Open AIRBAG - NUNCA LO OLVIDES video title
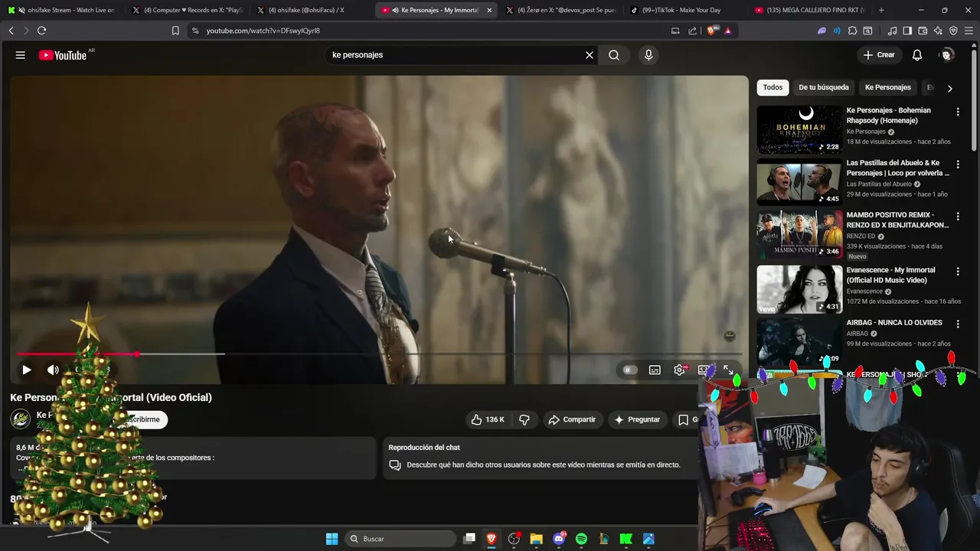Image resolution: width=980 pixels, height=551 pixels. (x=894, y=322)
